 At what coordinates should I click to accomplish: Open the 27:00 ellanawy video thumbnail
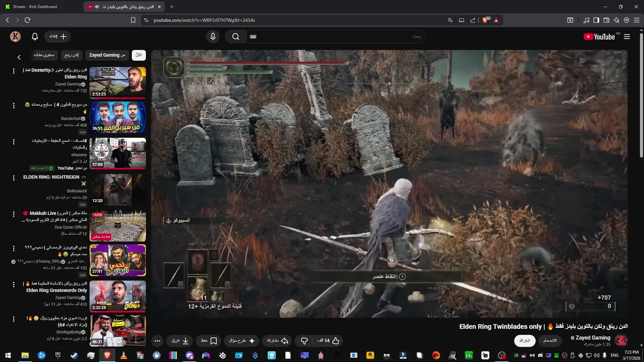pos(118,153)
